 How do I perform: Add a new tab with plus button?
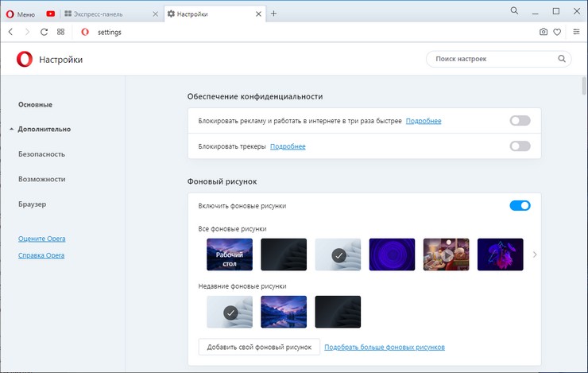pyautogui.click(x=273, y=14)
